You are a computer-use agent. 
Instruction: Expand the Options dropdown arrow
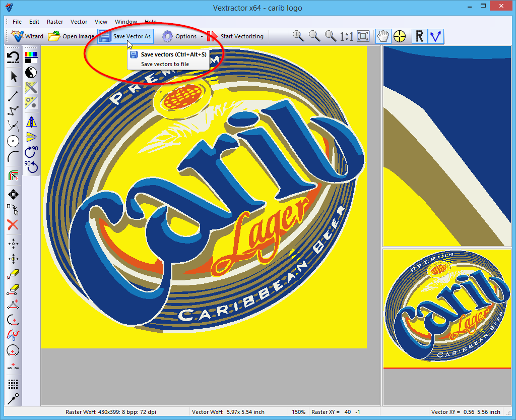(x=202, y=36)
